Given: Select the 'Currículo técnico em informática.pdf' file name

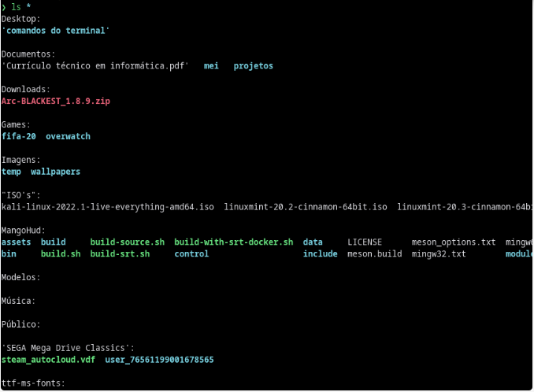Looking at the screenshot, I should [x=95, y=66].
